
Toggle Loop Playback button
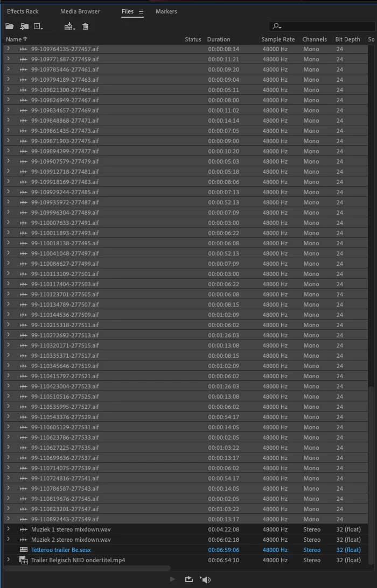189,579
